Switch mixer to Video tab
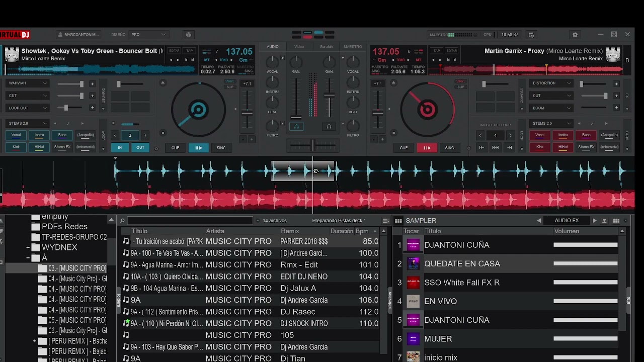This screenshot has width=644, height=362. (x=299, y=47)
